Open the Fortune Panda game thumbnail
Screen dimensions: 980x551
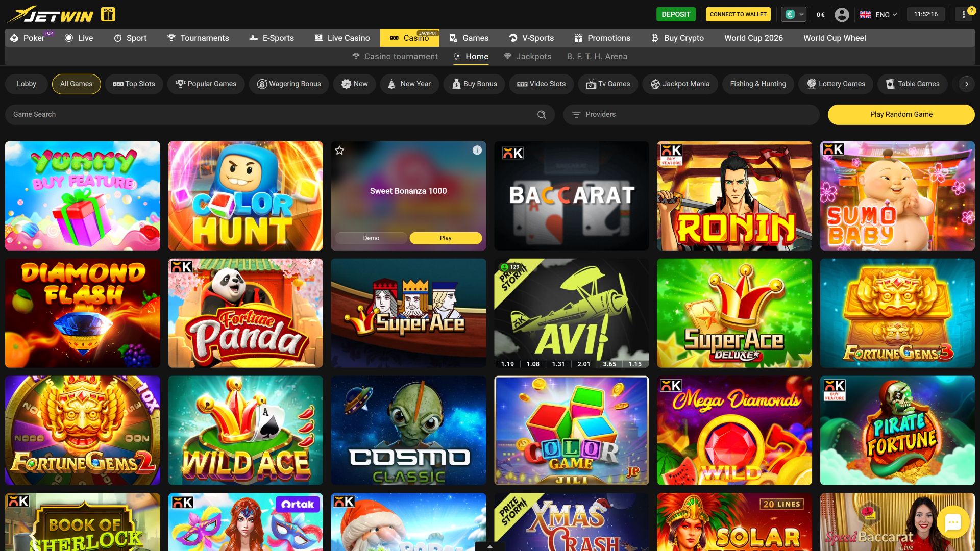click(x=246, y=313)
